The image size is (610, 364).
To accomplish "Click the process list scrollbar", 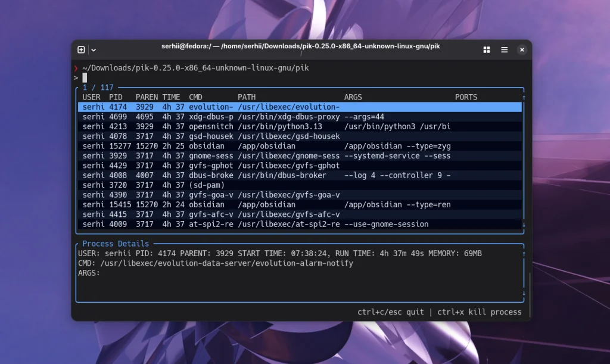I will (x=523, y=161).
